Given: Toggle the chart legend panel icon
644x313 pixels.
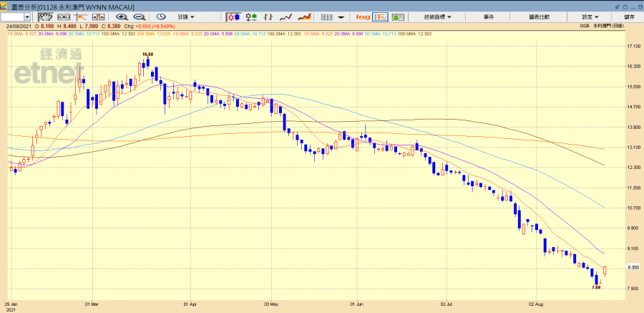Looking at the screenshot, I should (381, 16).
